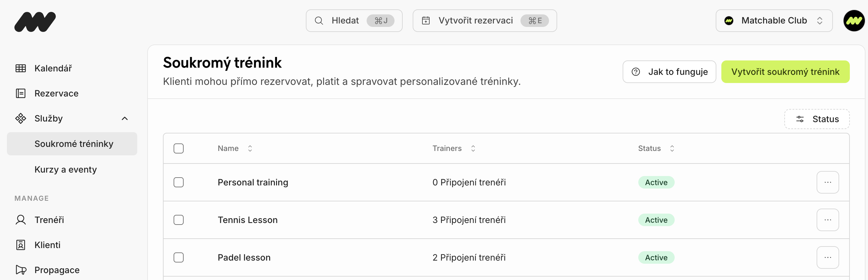Open the Matchable Club switcher dropdown
Image resolution: width=868 pixels, height=280 pixels.
774,21
